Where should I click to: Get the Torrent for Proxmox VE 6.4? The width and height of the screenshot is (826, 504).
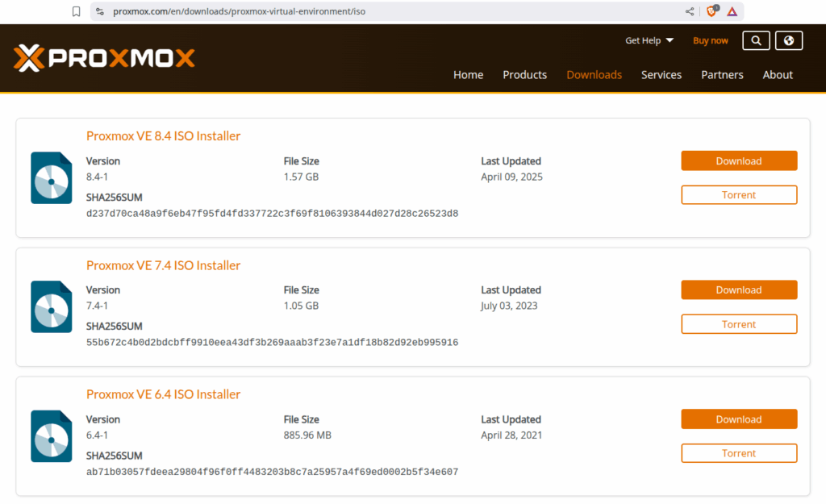739,453
